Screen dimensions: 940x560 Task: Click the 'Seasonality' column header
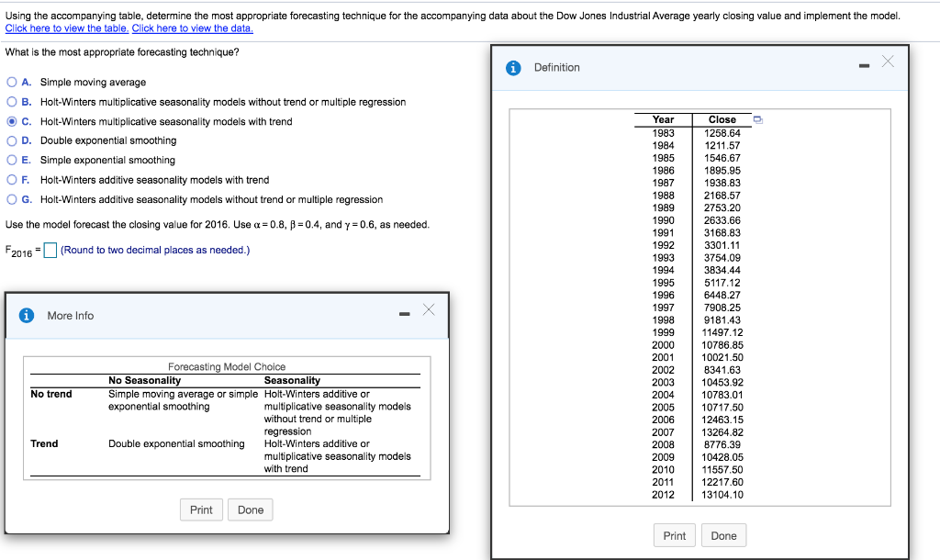coord(292,380)
